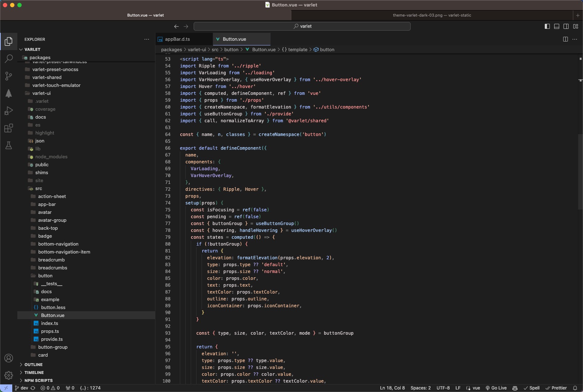Go forward with the right arrow
The image size is (583, 392).
click(186, 26)
